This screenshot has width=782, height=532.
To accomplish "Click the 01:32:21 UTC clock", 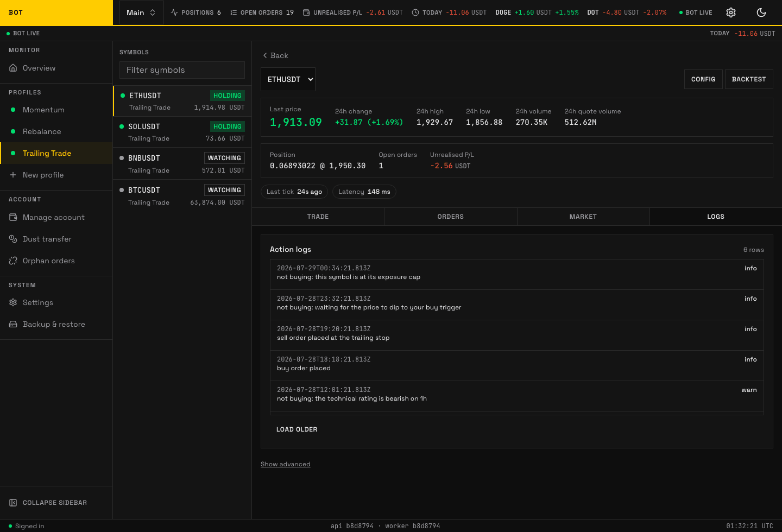I will coord(749,526).
